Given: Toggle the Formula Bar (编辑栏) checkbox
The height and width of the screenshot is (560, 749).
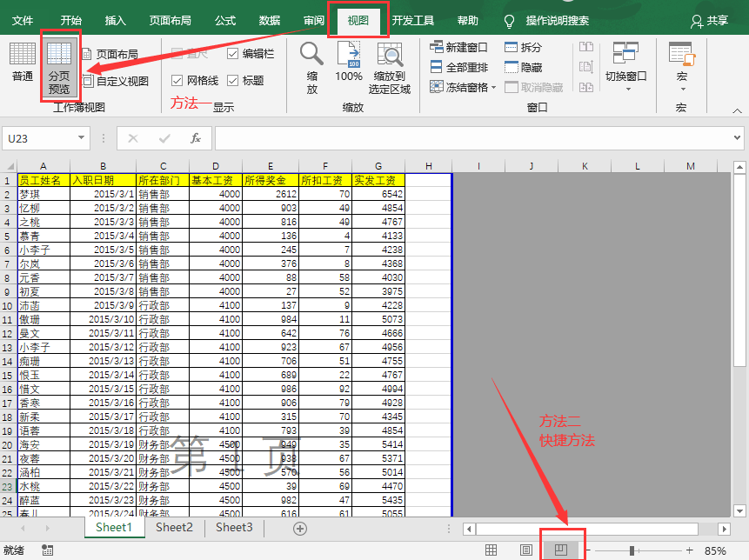Looking at the screenshot, I should click(251, 53).
